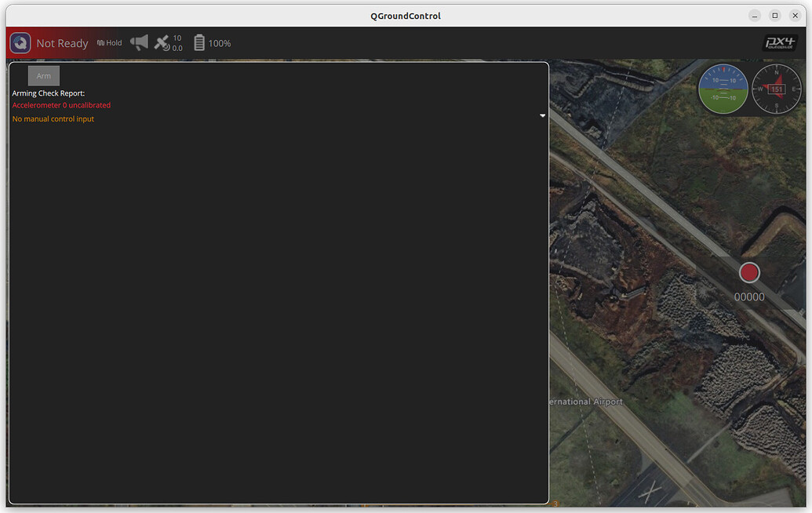This screenshot has height=513, width=812.
Task: Minimize the QGroundControl window
Action: [754, 15]
